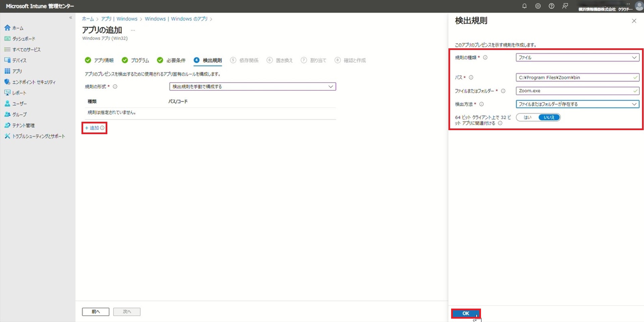Open the 規則の形式 dropdown
The height and width of the screenshot is (322, 644).
(253, 87)
